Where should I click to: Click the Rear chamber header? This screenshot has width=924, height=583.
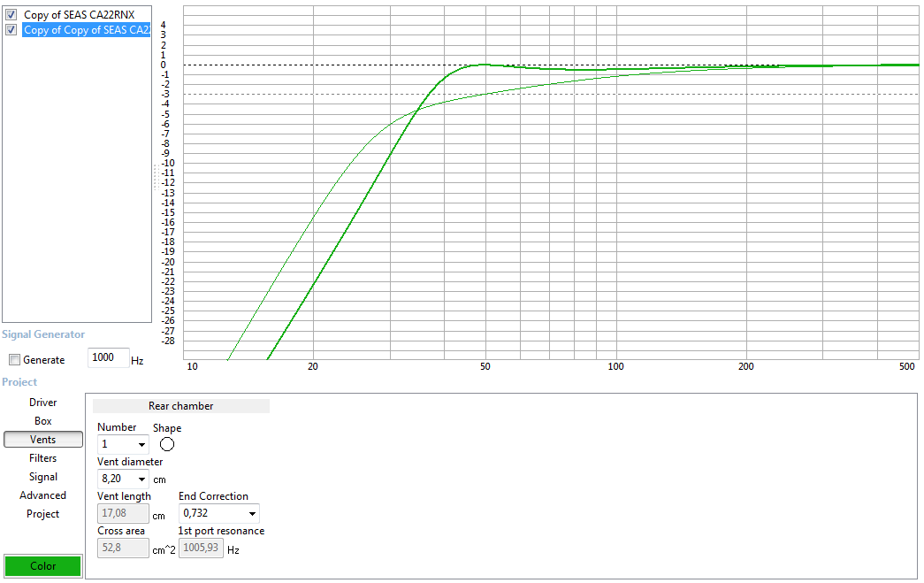181,405
